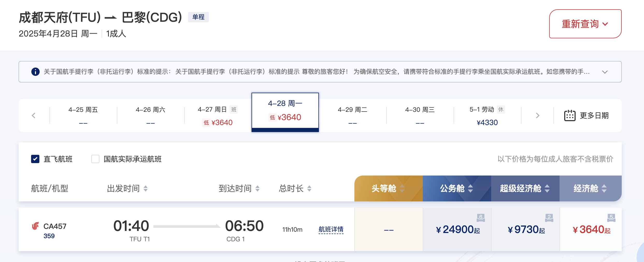Enable 国航实际承运航班 checkbox
Screen dimensions: 644x262
point(95,159)
